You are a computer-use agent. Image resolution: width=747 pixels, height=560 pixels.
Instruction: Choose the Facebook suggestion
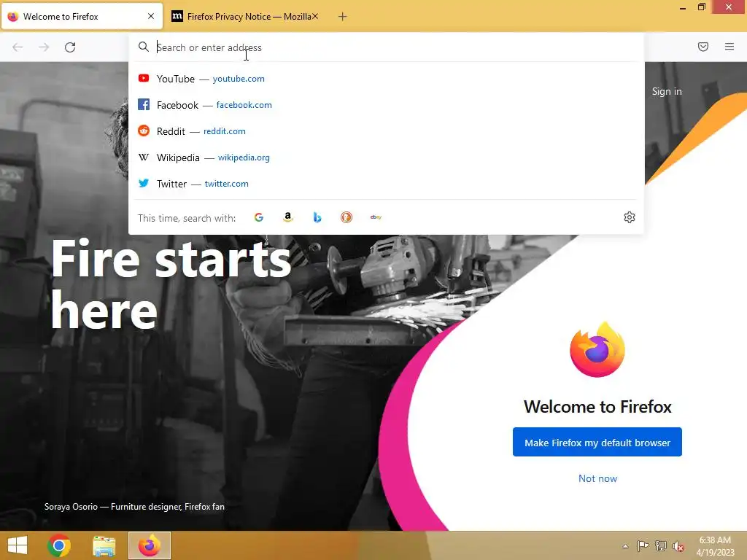pos(387,105)
